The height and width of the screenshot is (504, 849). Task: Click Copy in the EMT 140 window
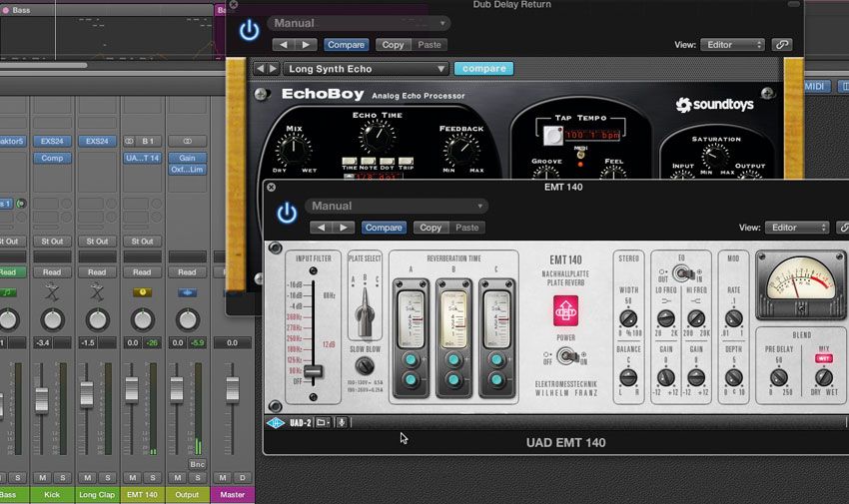pyautogui.click(x=430, y=228)
